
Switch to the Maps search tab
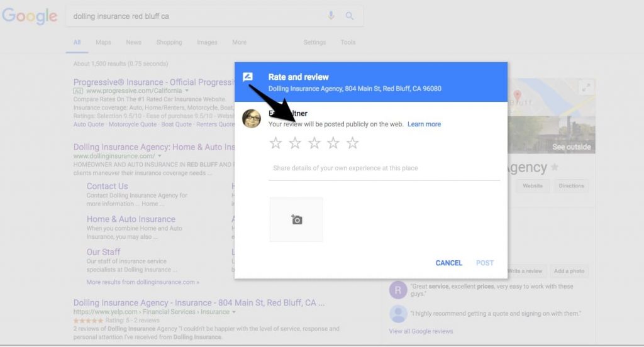point(103,42)
